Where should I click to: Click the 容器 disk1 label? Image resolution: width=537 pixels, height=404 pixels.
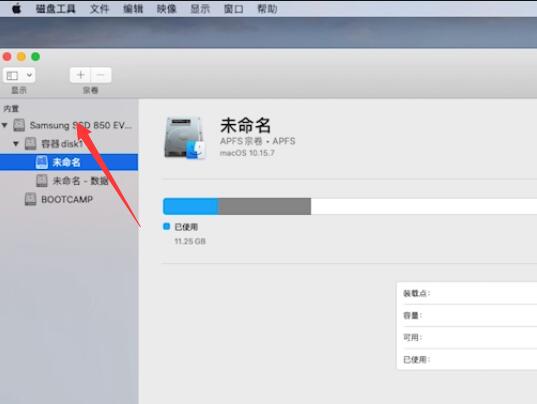(x=62, y=144)
